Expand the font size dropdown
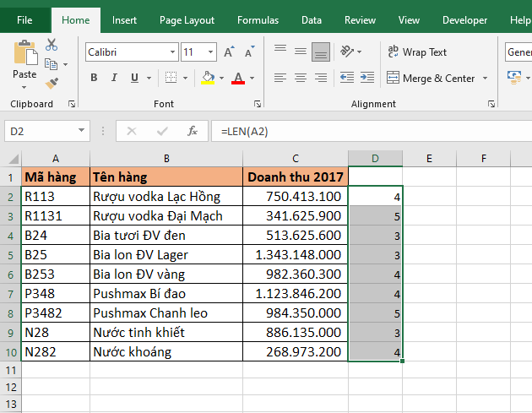Image resolution: width=532 pixels, height=413 pixels. (210, 52)
